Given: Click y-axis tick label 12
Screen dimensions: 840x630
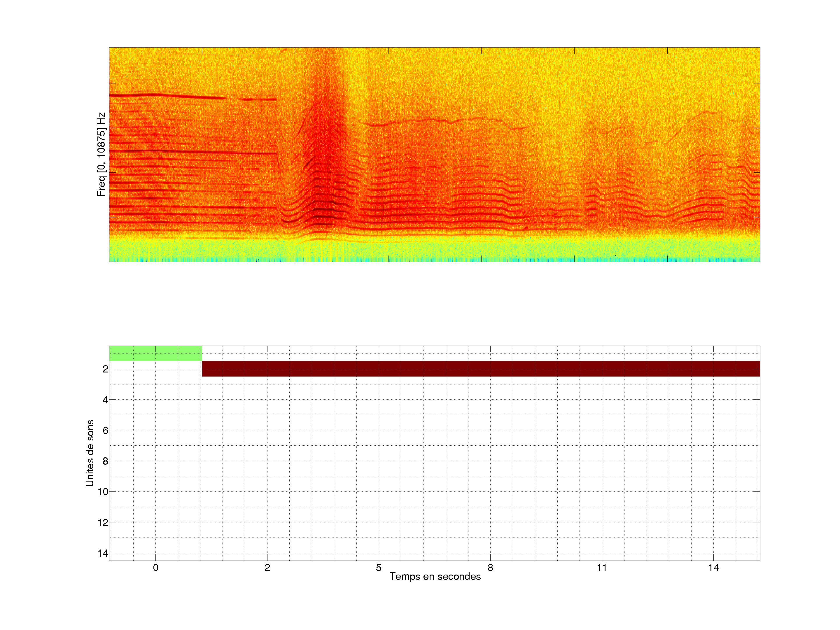Looking at the screenshot, I should pyautogui.click(x=103, y=523).
